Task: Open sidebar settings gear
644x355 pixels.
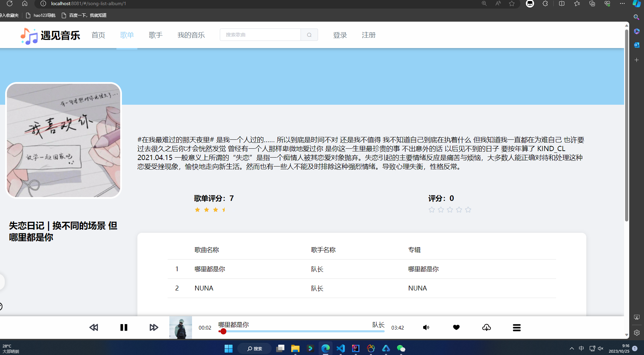Action: [x=636, y=333]
